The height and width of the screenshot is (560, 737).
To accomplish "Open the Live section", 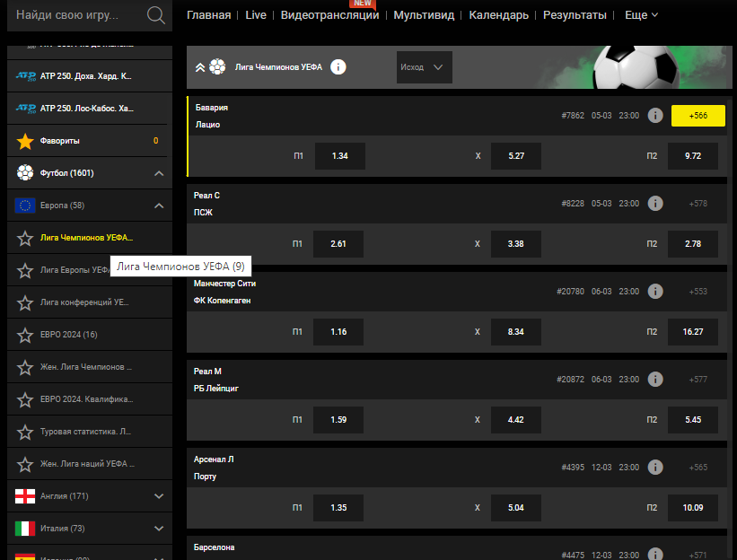I will pos(256,15).
